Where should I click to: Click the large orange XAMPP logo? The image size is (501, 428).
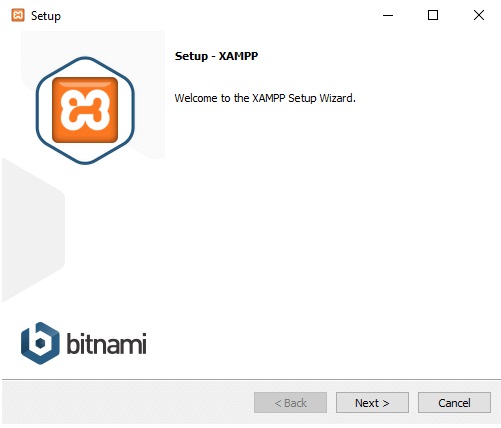(85, 110)
